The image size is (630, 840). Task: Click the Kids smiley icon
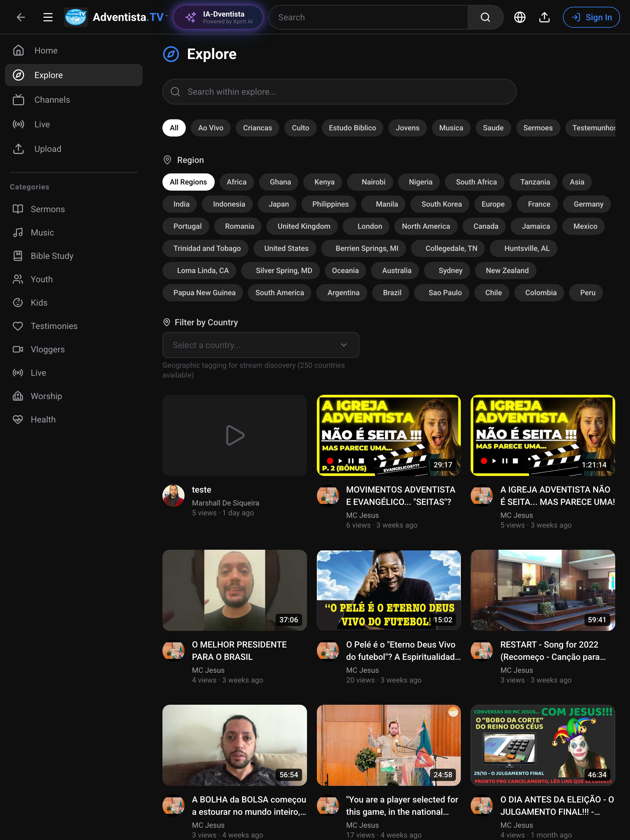click(18, 303)
